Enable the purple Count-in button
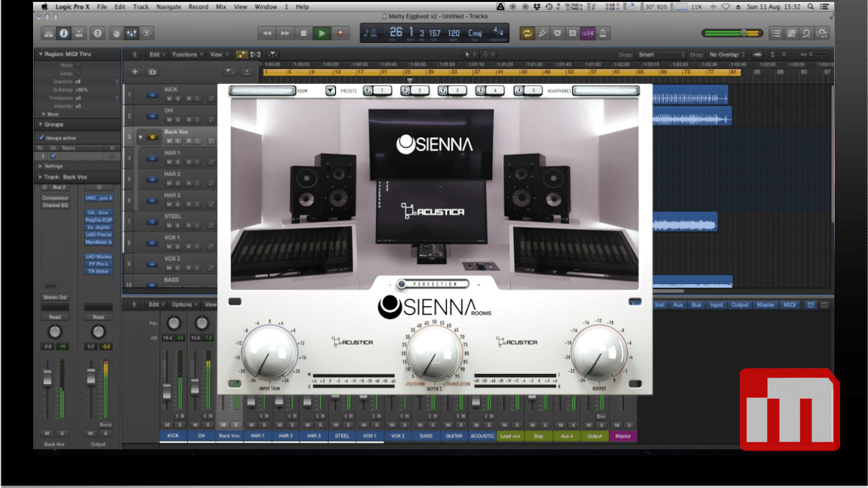The image size is (868, 488). [x=588, y=33]
